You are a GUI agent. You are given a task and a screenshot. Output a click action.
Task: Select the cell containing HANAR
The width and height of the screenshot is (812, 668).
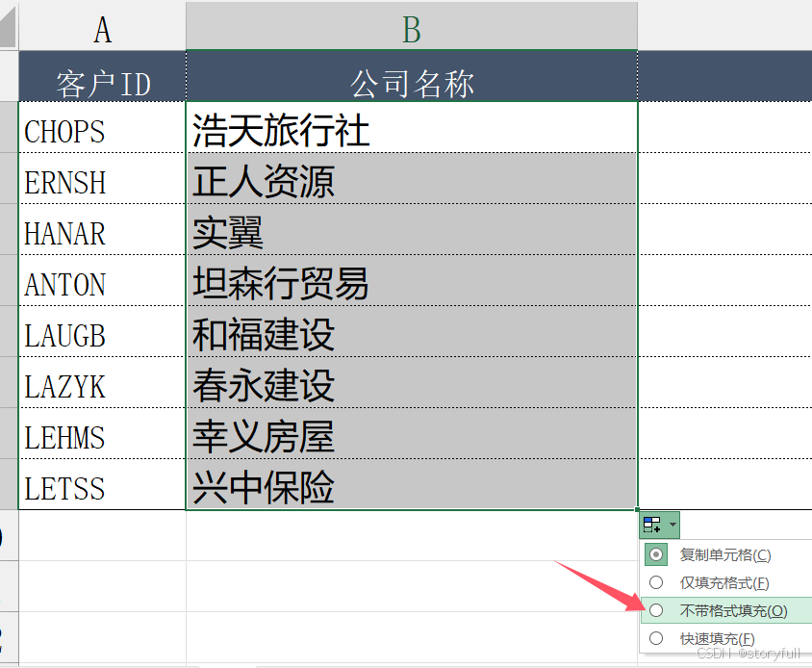[x=102, y=229]
